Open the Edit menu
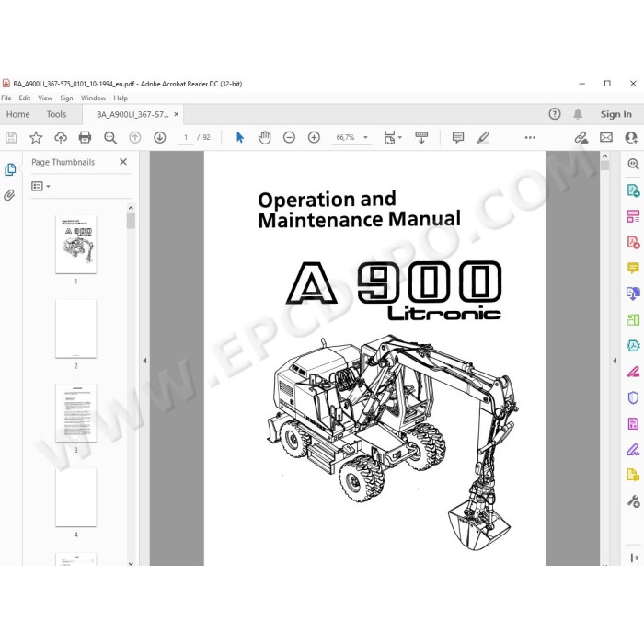The image size is (644, 644). [25, 98]
